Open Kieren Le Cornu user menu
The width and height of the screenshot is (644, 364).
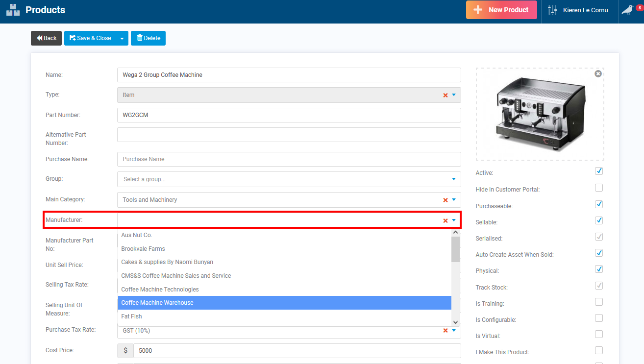point(585,10)
